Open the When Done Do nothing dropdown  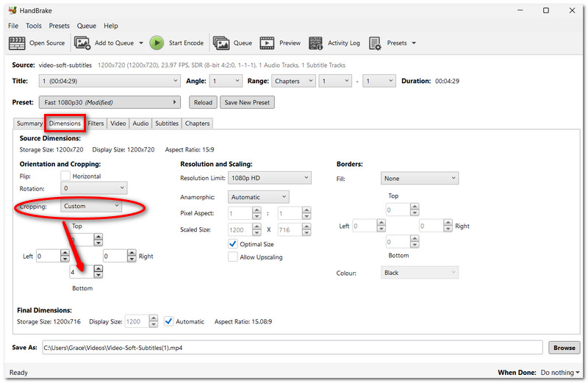(560, 373)
